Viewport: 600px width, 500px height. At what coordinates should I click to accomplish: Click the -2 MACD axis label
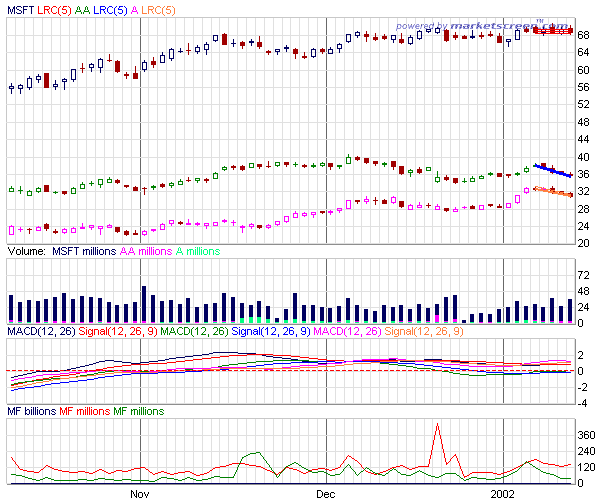click(x=581, y=388)
